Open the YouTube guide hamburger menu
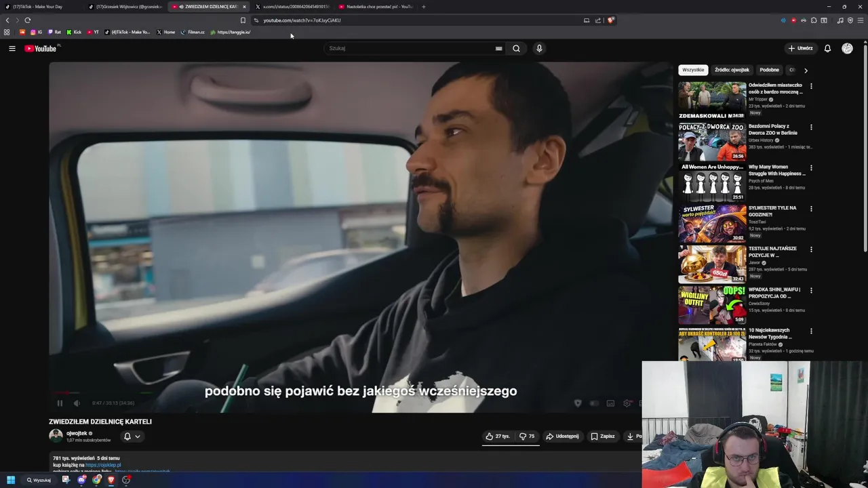Image resolution: width=868 pixels, height=488 pixels. point(12,48)
